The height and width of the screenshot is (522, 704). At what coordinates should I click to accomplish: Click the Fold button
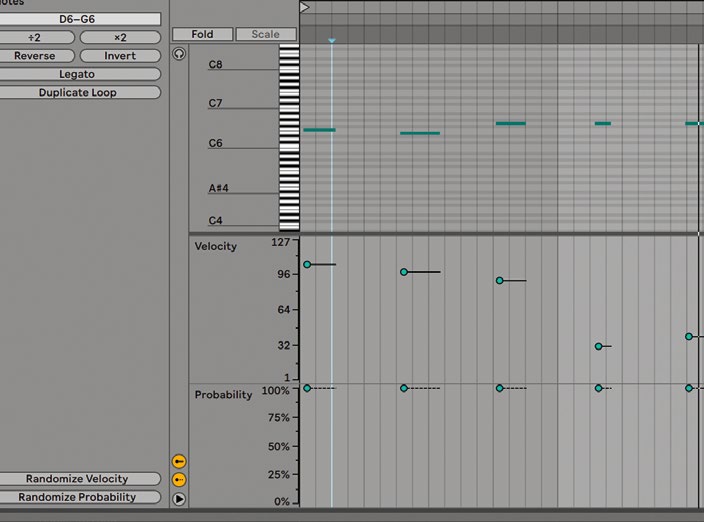click(202, 34)
